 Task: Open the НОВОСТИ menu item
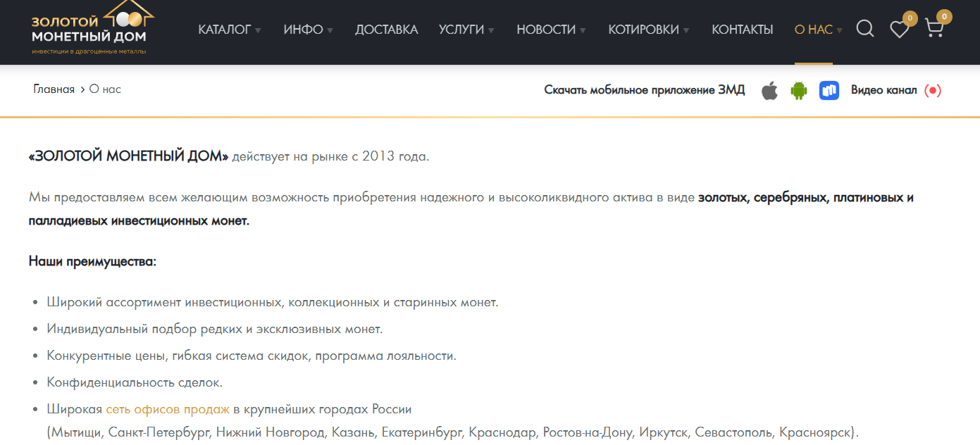[546, 30]
